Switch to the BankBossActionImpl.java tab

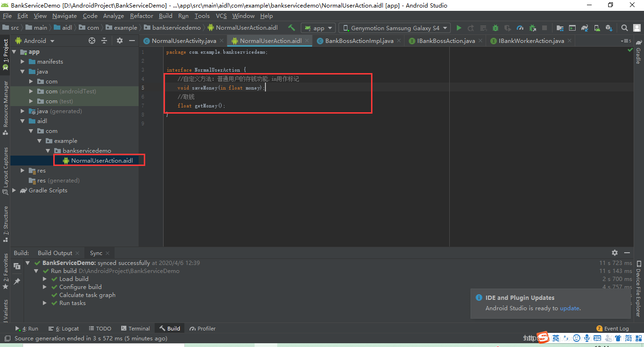click(x=359, y=41)
